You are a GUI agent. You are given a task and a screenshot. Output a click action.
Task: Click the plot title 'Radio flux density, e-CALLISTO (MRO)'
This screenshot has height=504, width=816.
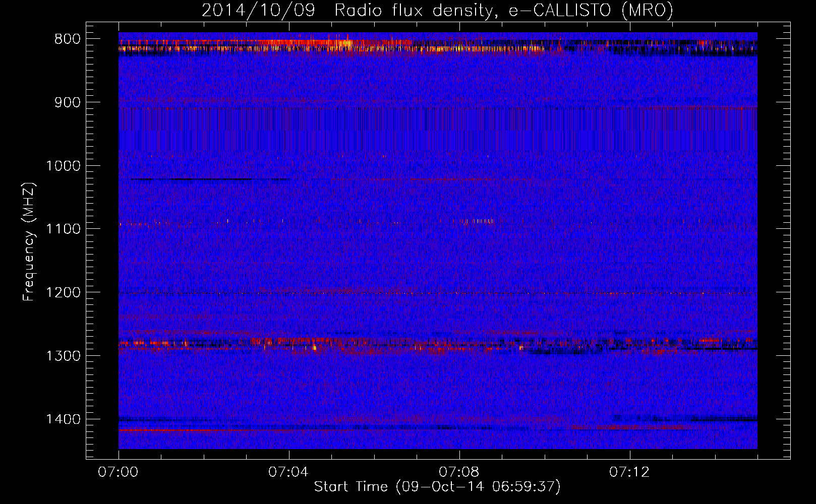pos(503,10)
